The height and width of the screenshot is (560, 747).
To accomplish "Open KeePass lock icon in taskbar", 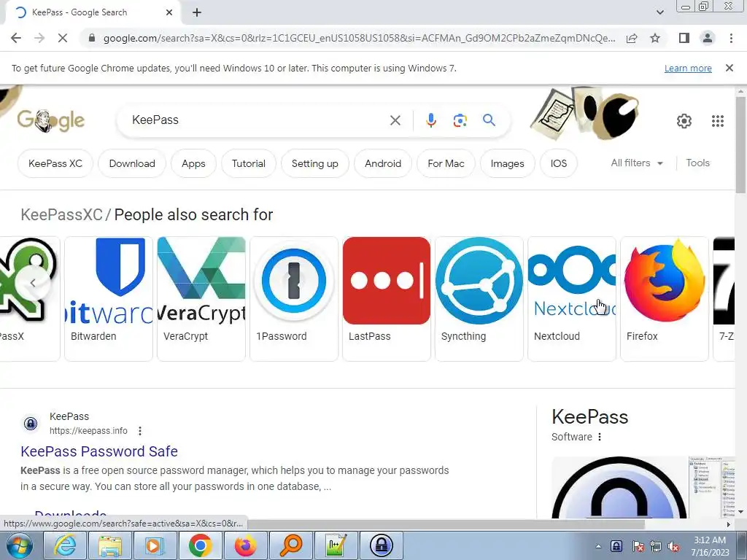I will point(381,545).
